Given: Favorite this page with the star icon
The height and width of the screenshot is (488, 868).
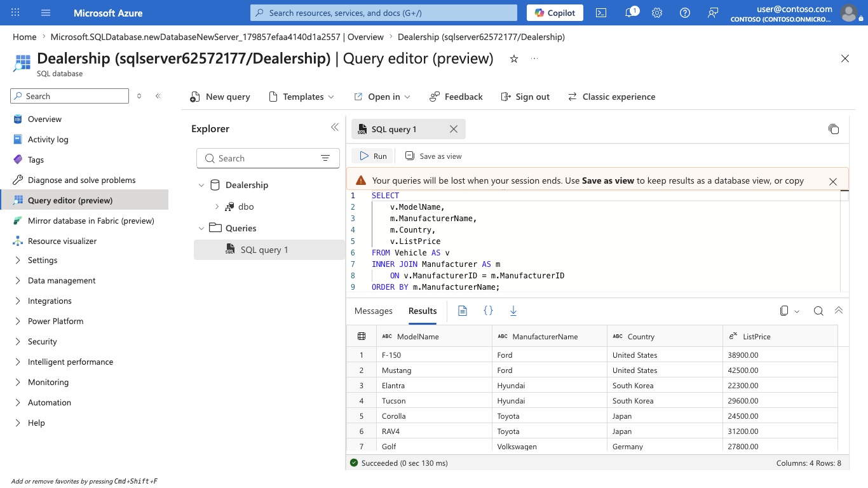Looking at the screenshot, I should pyautogui.click(x=514, y=58).
